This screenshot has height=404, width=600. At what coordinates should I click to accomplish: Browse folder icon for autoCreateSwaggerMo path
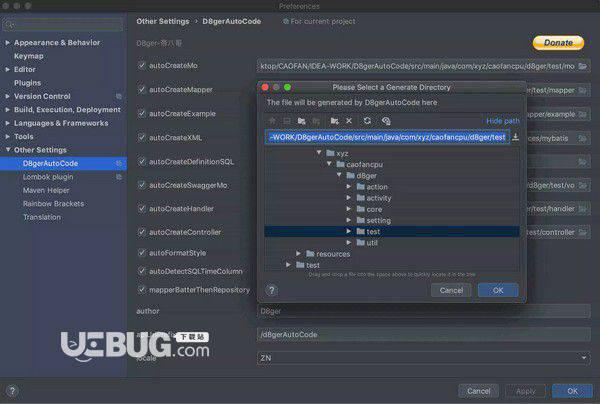[582, 186]
